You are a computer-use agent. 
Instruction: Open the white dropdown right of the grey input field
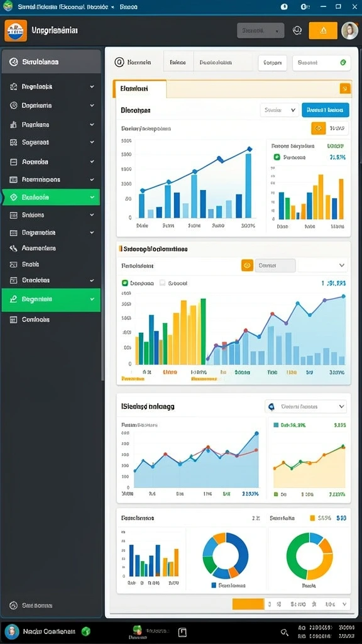(322, 265)
